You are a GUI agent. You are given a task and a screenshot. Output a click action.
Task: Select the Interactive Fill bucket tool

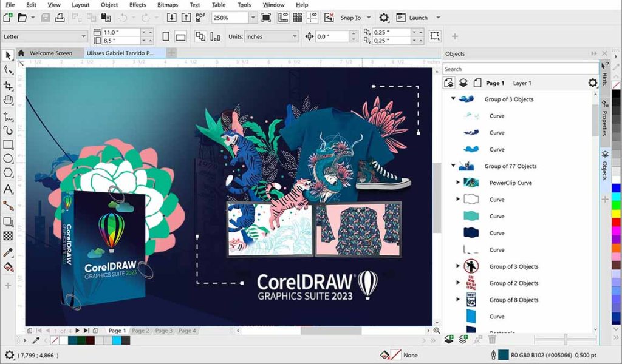click(8, 268)
